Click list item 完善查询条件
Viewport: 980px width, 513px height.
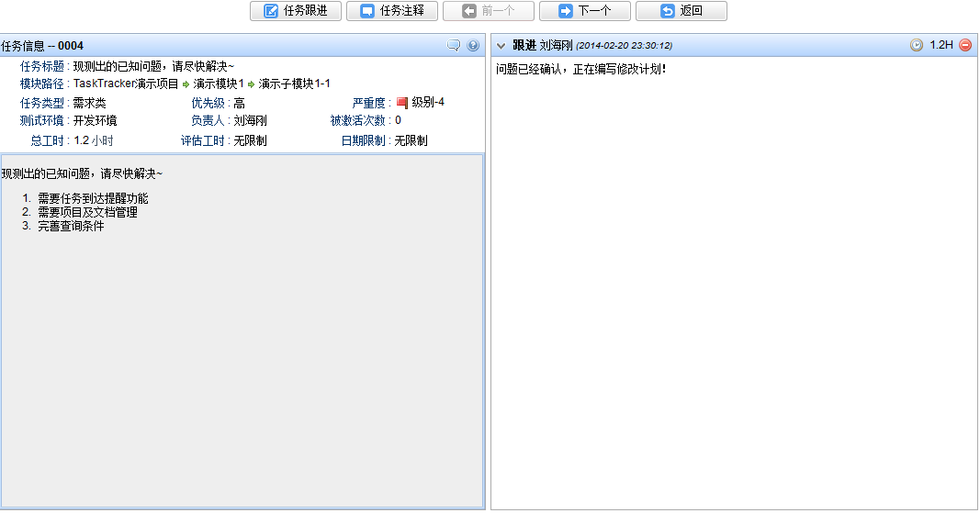[71, 226]
